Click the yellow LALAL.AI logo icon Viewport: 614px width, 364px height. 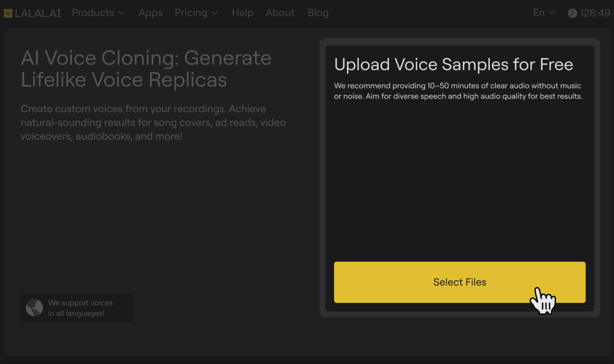click(8, 13)
